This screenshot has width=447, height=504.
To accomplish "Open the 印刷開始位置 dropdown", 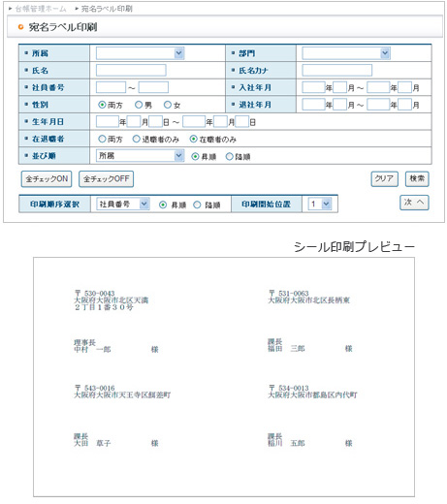I will [x=320, y=204].
